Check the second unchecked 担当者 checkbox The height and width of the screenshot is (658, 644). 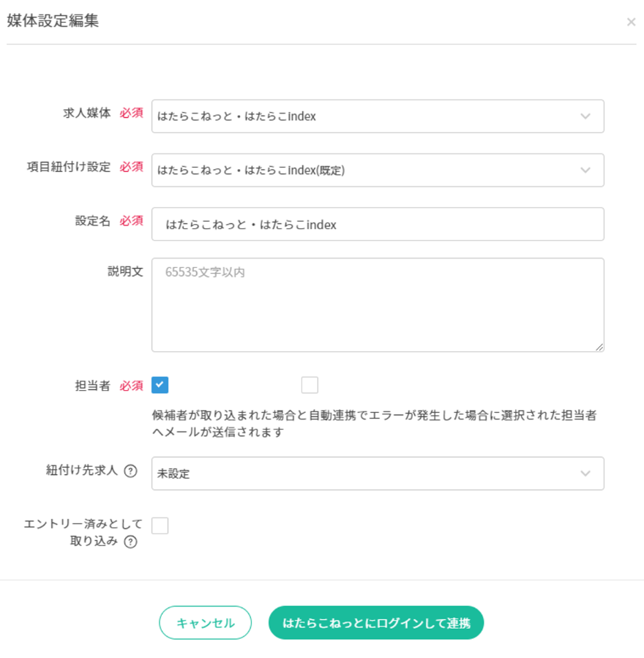310,385
